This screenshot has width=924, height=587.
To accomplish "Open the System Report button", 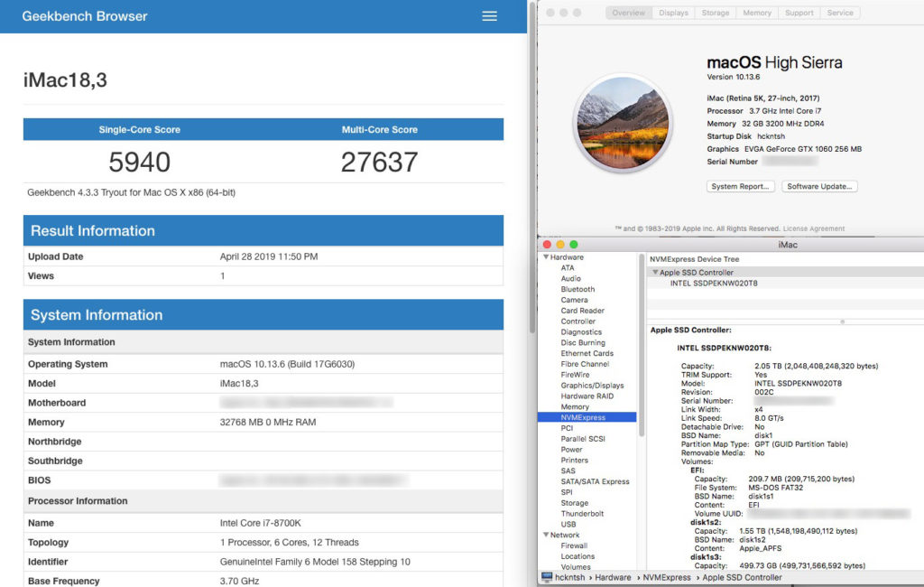I will coord(740,186).
